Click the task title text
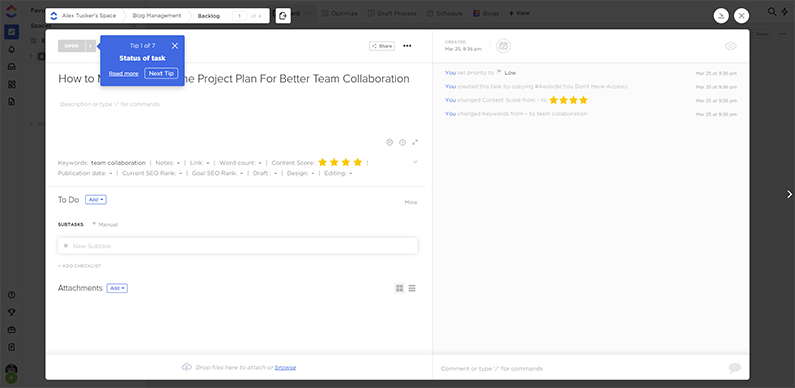This screenshot has width=795, height=388. [x=234, y=79]
